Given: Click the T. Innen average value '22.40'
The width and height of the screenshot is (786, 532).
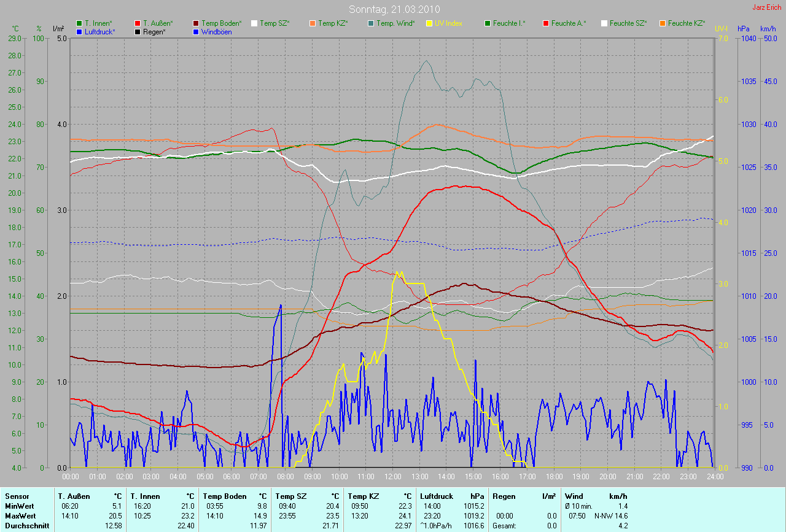Looking at the screenshot, I should tap(185, 526).
